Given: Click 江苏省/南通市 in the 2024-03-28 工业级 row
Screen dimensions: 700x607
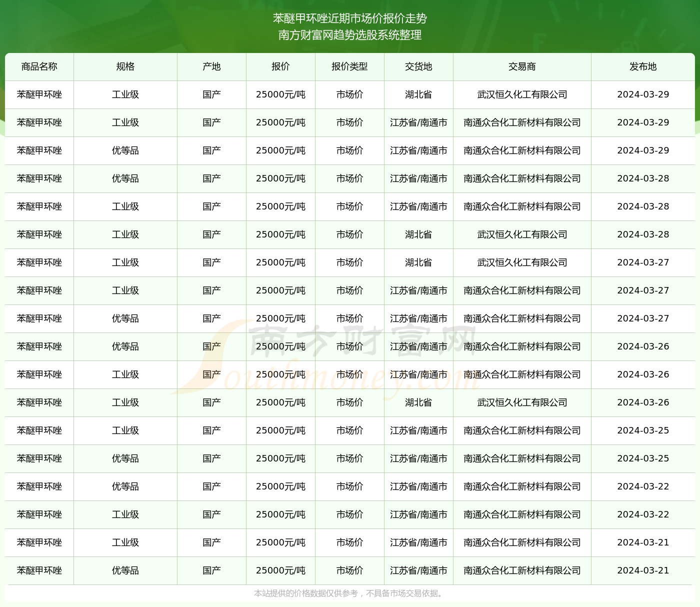Looking at the screenshot, I should [418, 206].
